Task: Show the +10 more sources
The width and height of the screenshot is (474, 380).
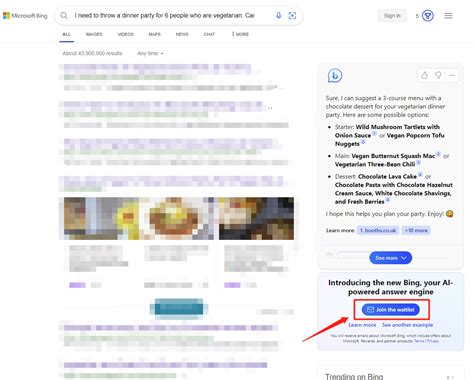Action: [x=416, y=230]
